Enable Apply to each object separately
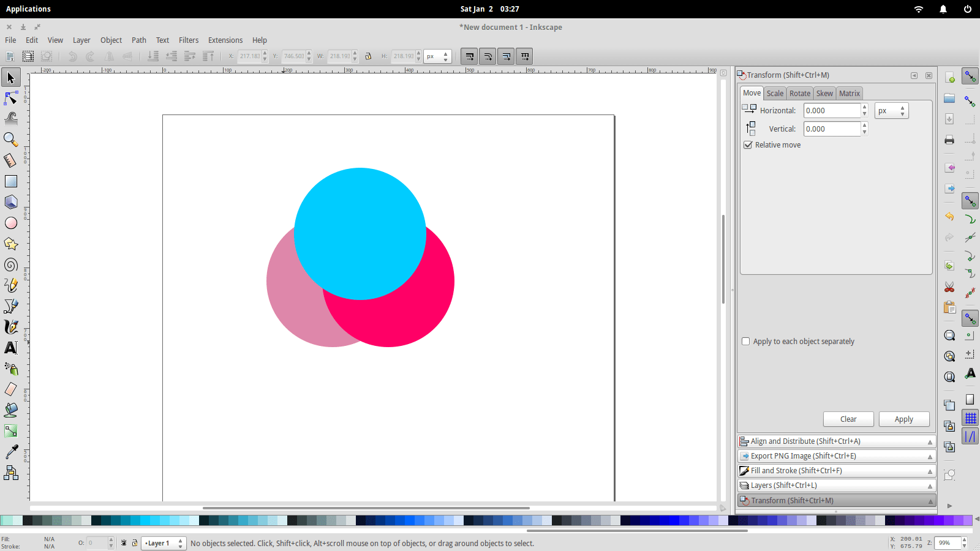The width and height of the screenshot is (980, 551). click(x=745, y=341)
